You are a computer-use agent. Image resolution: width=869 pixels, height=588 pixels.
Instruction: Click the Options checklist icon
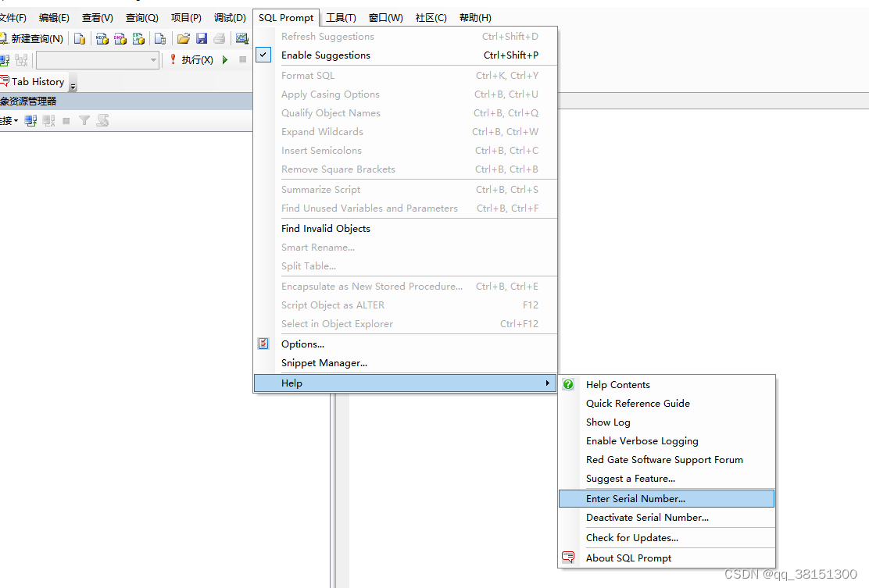click(x=263, y=344)
